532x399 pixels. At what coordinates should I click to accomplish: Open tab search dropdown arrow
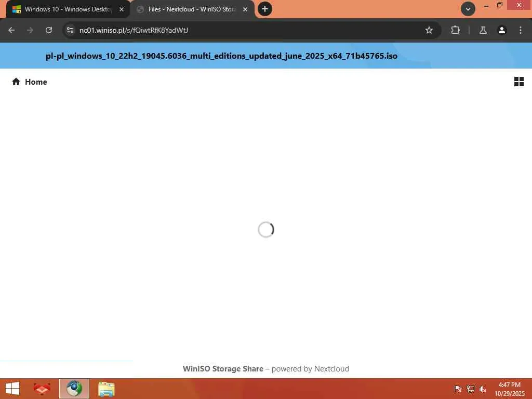click(468, 9)
